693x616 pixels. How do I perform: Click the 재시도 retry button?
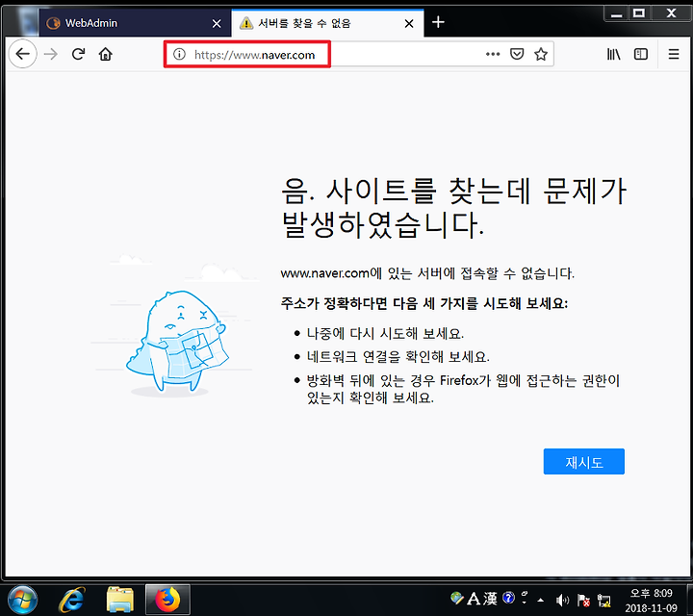click(584, 462)
